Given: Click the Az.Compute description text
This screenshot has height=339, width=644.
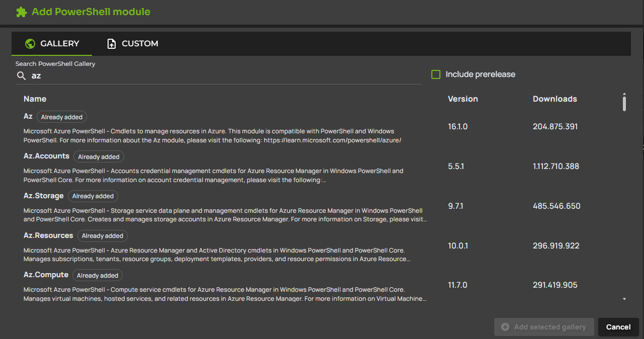Looking at the screenshot, I should coord(225,294).
